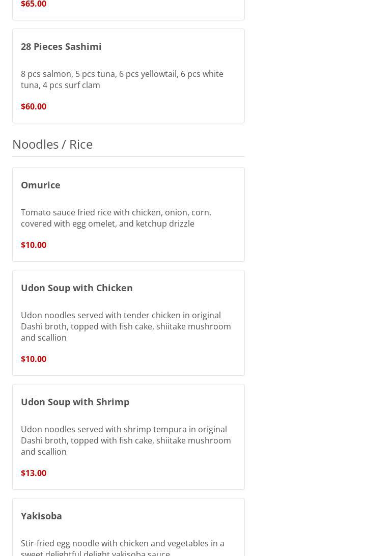Click the shrimp tempura udon description

coord(125,440)
